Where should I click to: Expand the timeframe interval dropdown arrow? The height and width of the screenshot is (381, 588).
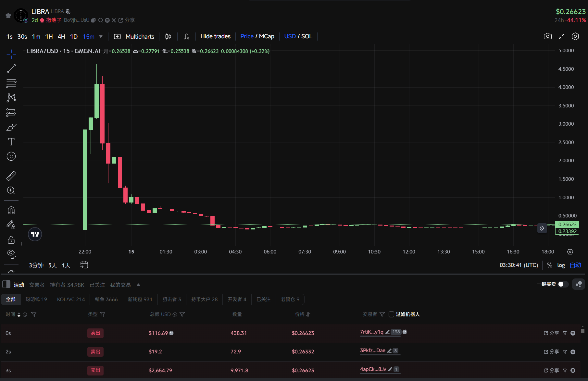[x=101, y=36]
